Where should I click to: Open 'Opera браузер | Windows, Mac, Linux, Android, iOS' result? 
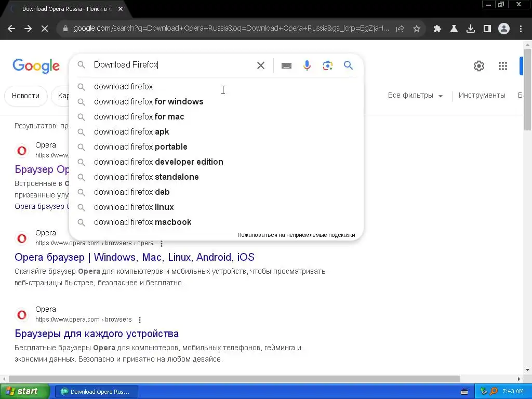tap(135, 257)
